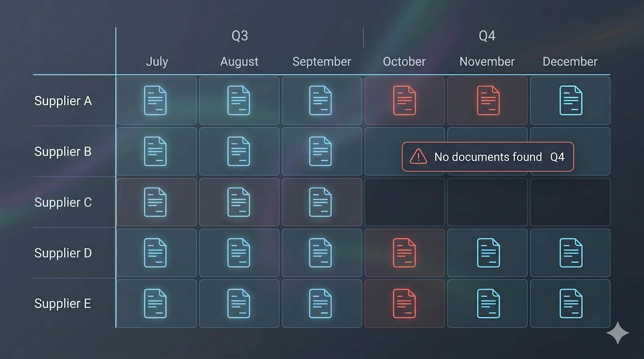Select the August column header

(239, 62)
